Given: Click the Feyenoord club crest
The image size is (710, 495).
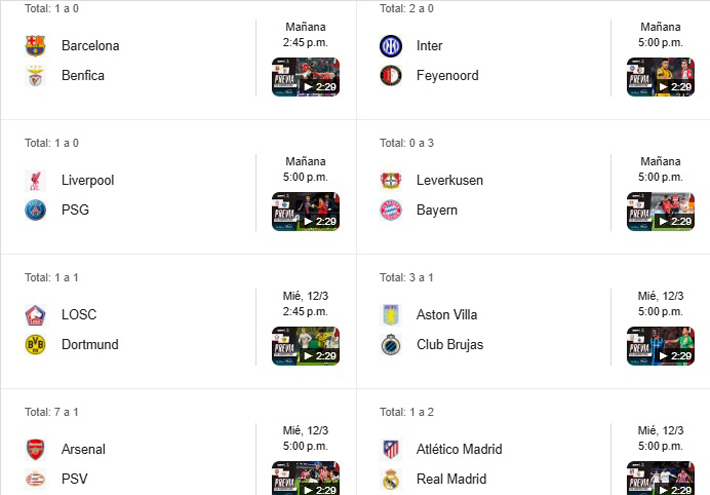Looking at the screenshot, I should tap(391, 75).
